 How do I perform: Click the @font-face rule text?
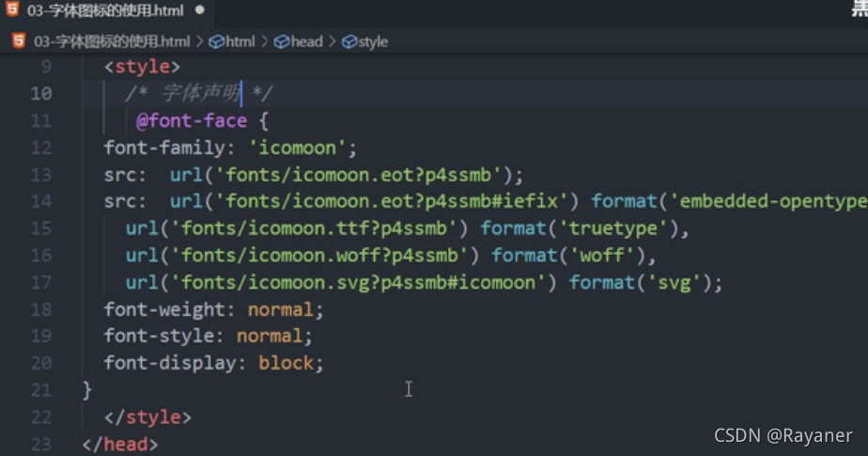pos(192,120)
